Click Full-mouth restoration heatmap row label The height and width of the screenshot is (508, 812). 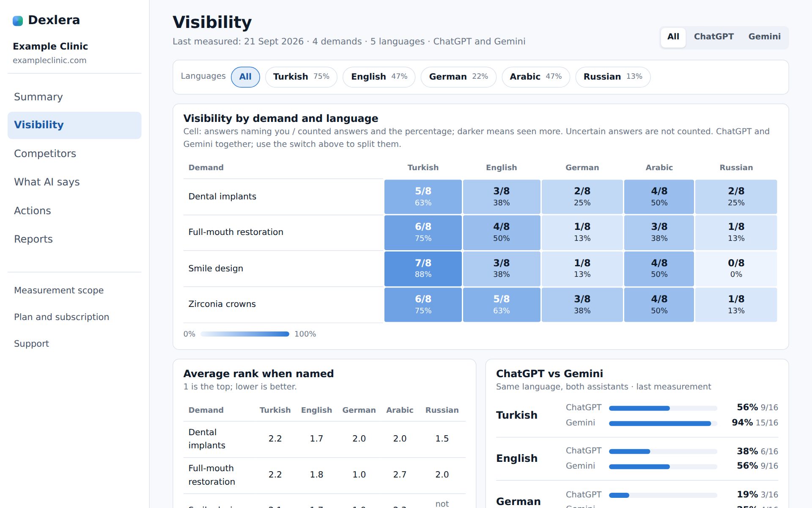click(236, 232)
